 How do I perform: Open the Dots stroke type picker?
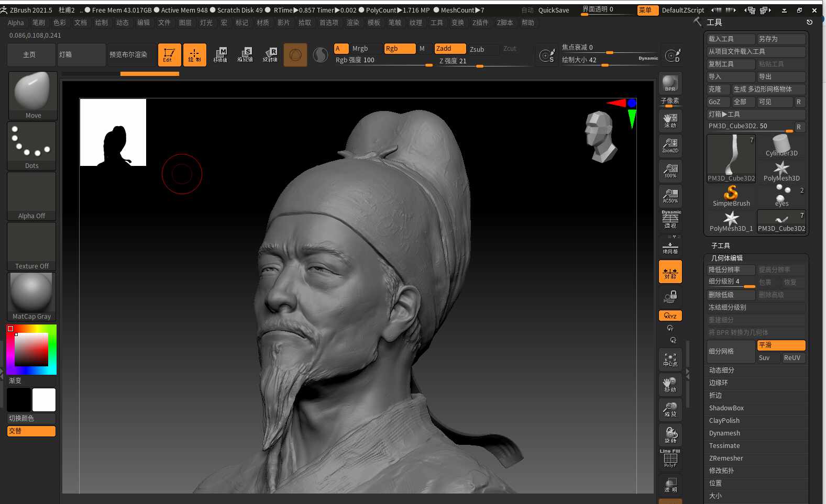click(31, 146)
